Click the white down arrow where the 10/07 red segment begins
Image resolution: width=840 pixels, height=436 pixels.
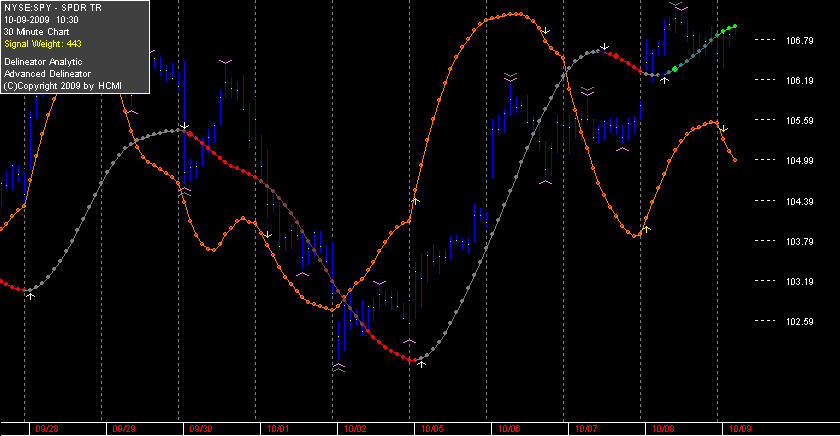click(605, 47)
